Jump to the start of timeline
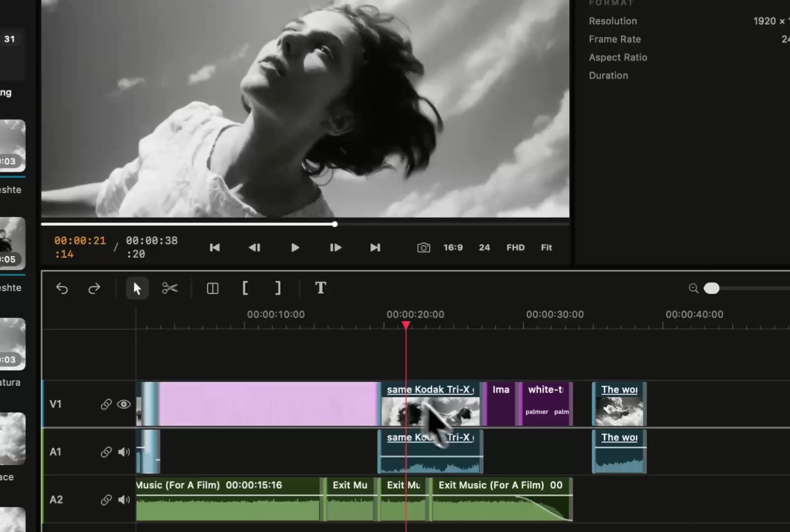Image resolution: width=790 pixels, height=532 pixels. pos(215,247)
